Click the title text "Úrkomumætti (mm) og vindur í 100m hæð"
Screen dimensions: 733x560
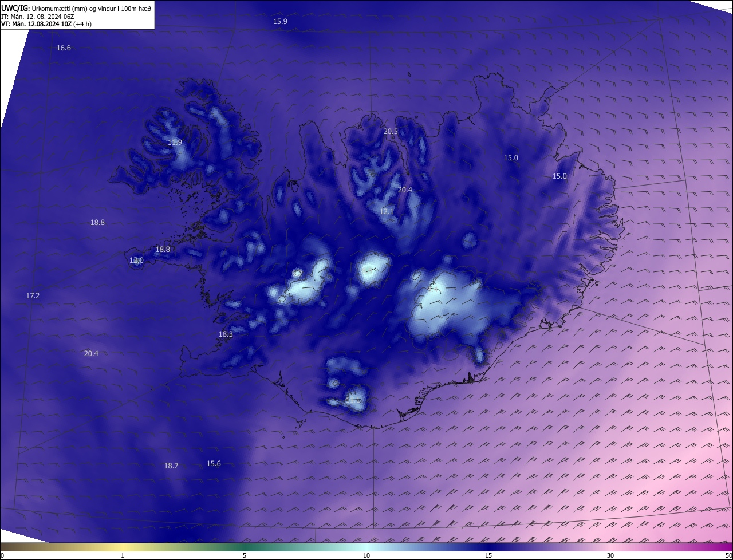pyautogui.click(x=91, y=8)
